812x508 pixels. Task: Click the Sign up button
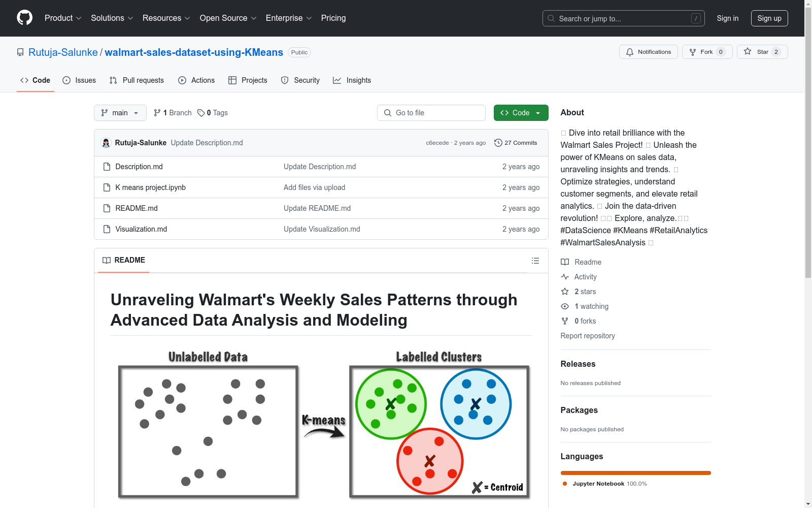click(x=769, y=18)
